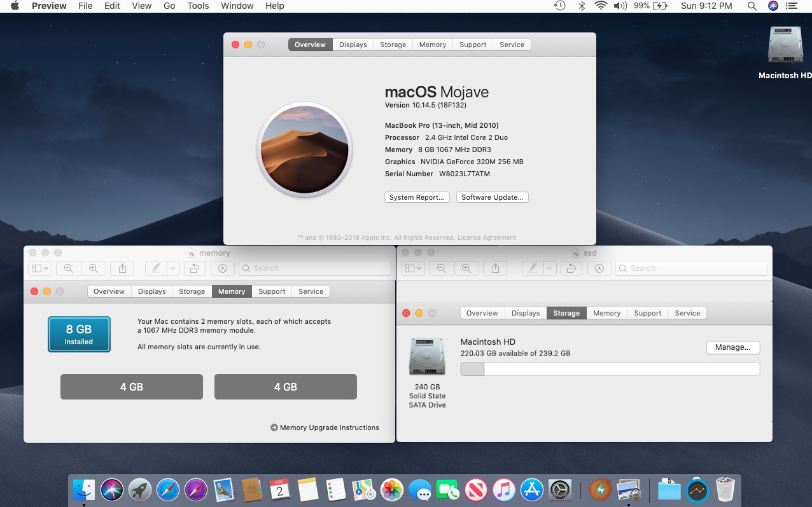This screenshot has height=507, width=812.
Task: Open System Preferences from the Dock
Action: tap(560, 490)
